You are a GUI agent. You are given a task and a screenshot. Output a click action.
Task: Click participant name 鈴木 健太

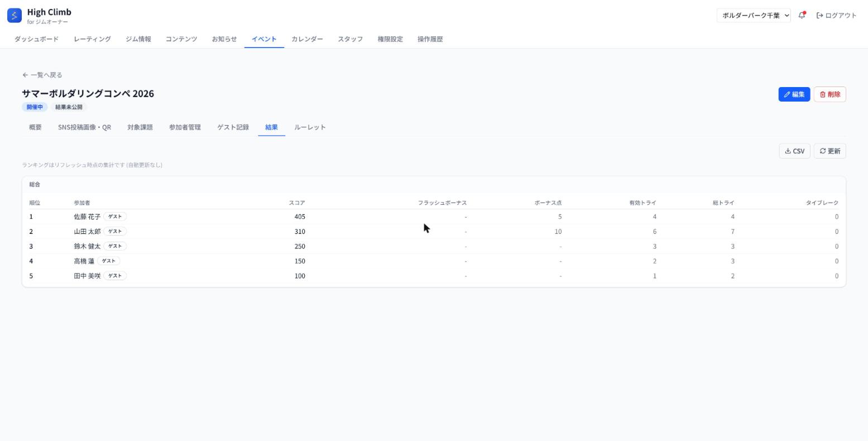[87, 246]
